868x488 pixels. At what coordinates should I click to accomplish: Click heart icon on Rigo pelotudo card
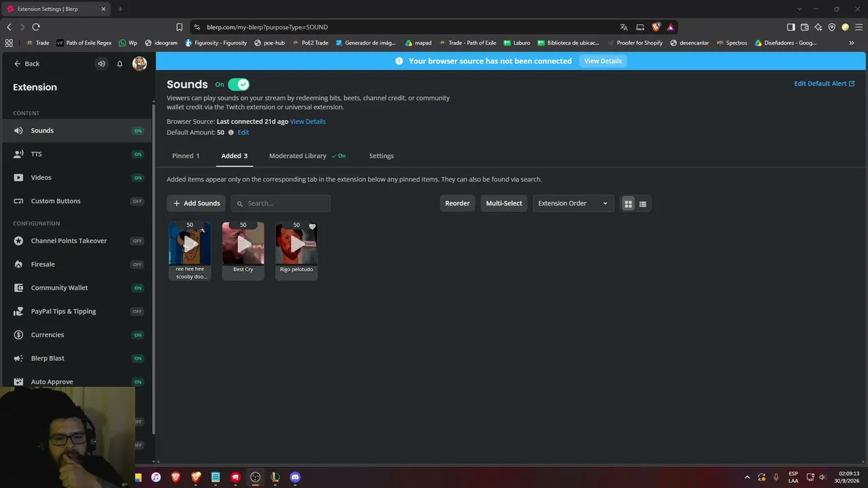pyautogui.click(x=312, y=227)
